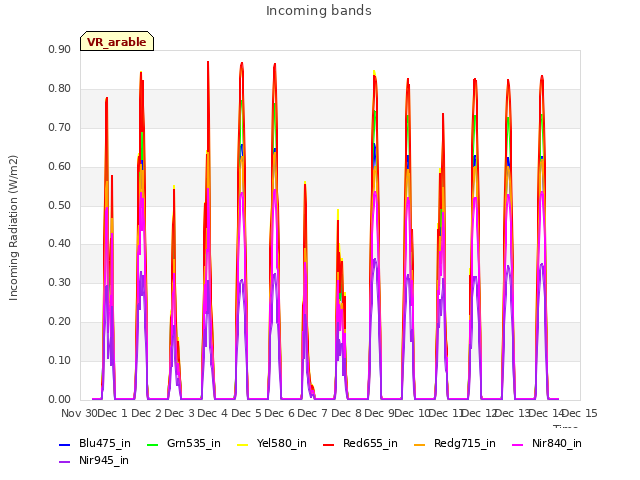Click the 0.90 y-axis tick label

pos(60,49)
